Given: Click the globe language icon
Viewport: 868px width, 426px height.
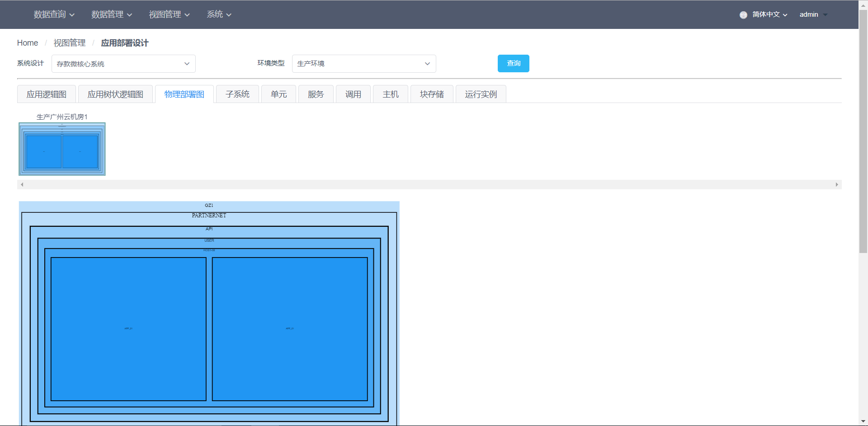Looking at the screenshot, I should (x=743, y=15).
